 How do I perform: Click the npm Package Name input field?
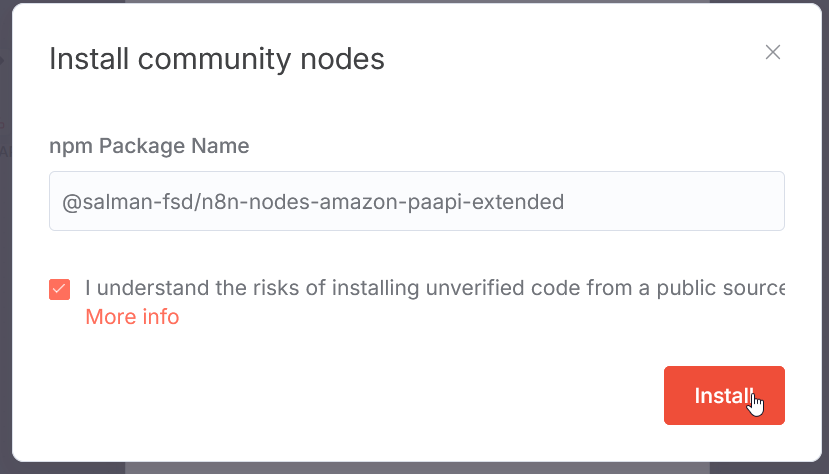point(416,202)
